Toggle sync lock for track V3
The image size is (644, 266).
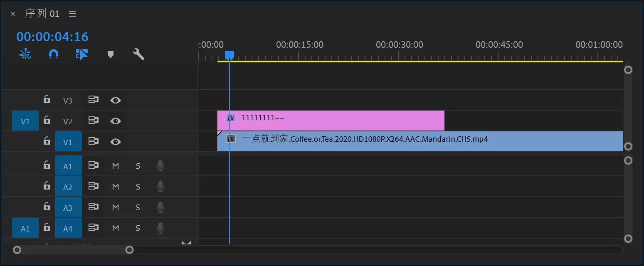point(93,100)
